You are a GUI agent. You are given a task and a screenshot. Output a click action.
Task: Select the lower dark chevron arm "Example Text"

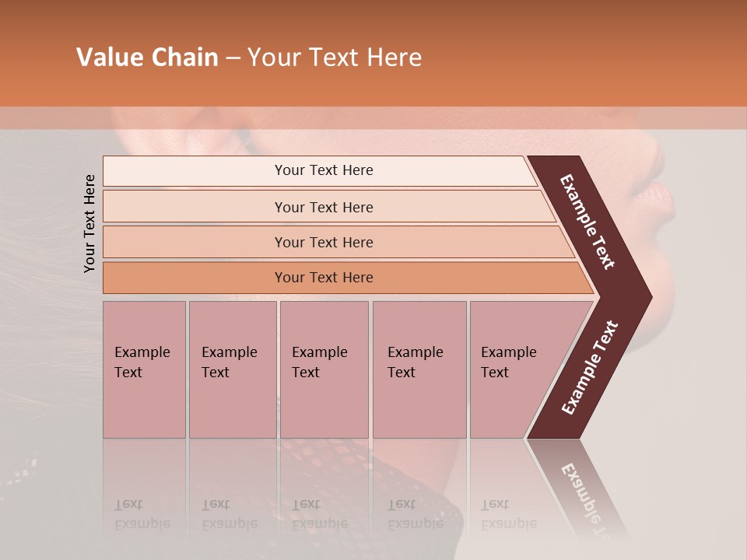(590, 367)
